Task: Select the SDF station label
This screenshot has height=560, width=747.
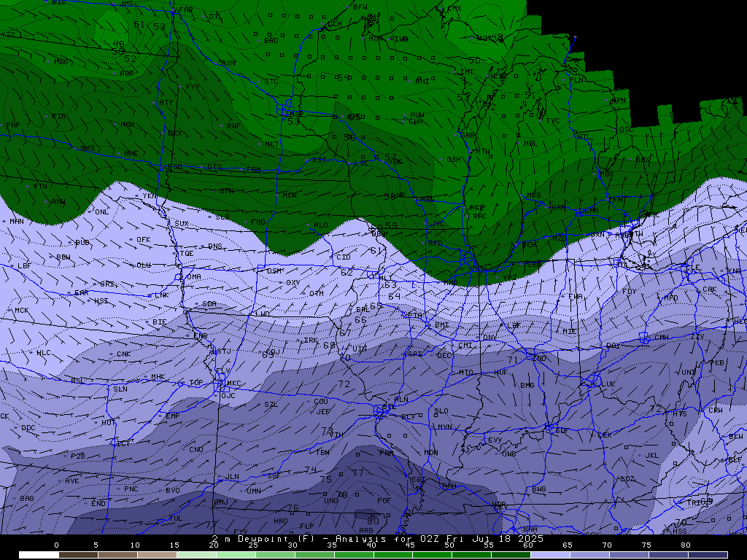Action: coord(562,430)
